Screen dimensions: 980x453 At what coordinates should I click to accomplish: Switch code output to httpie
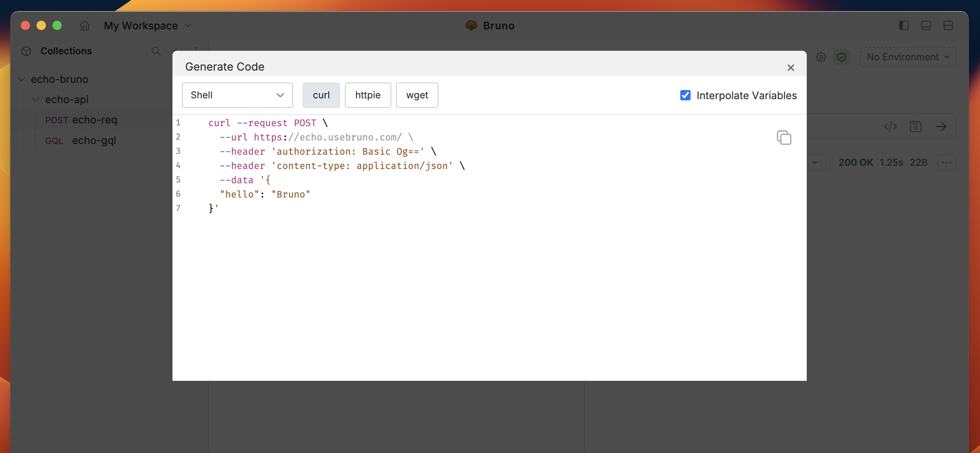click(367, 95)
